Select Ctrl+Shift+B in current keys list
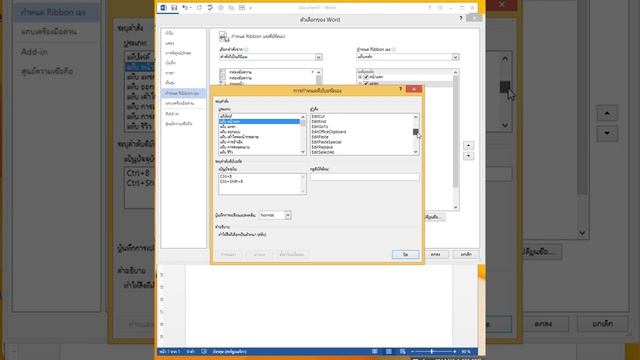The width and height of the screenshot is (640, 360). [231, 181]
